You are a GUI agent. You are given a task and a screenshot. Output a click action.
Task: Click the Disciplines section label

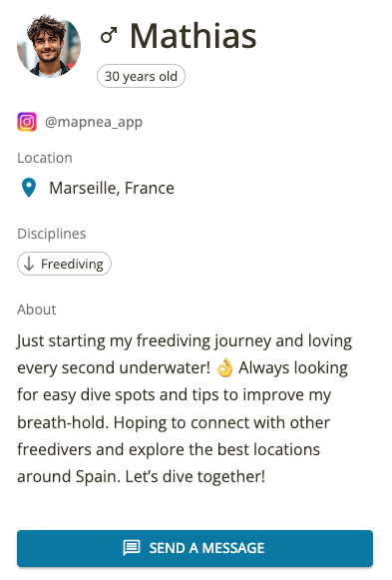coord(51,234)
